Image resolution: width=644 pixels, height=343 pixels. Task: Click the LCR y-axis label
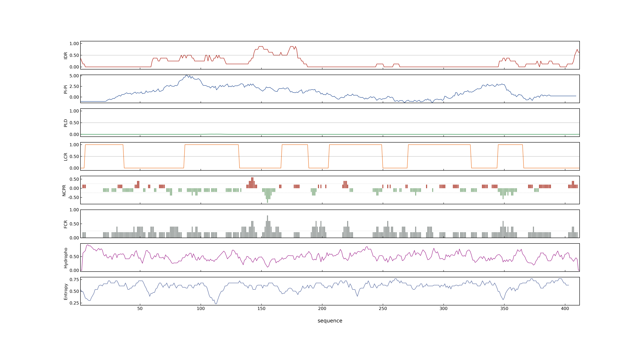click(66, 157)
